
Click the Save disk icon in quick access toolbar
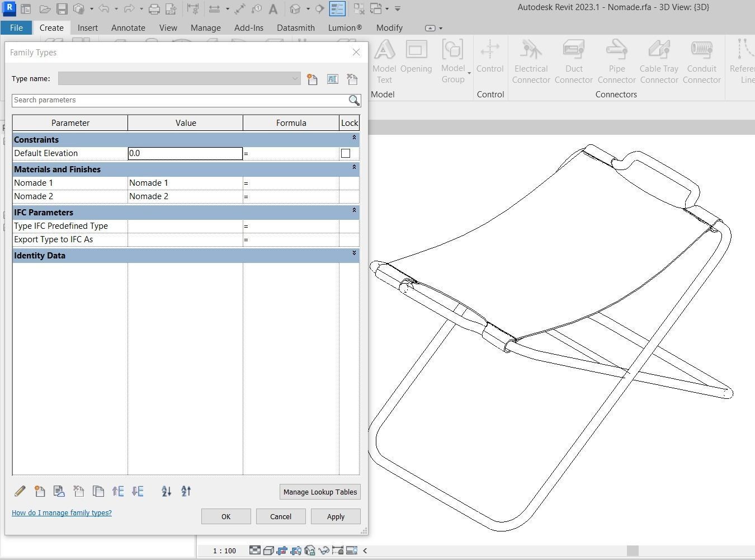(x=62, y=9)
